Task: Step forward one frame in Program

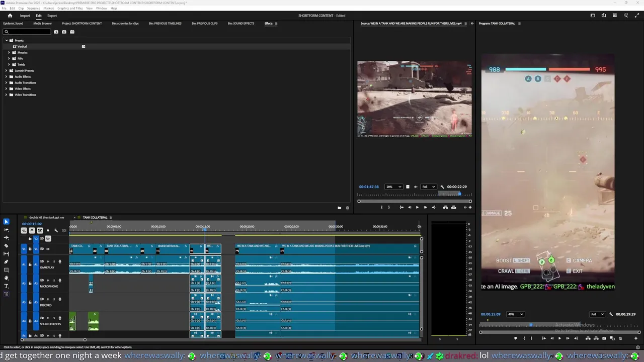Action: 568,338
